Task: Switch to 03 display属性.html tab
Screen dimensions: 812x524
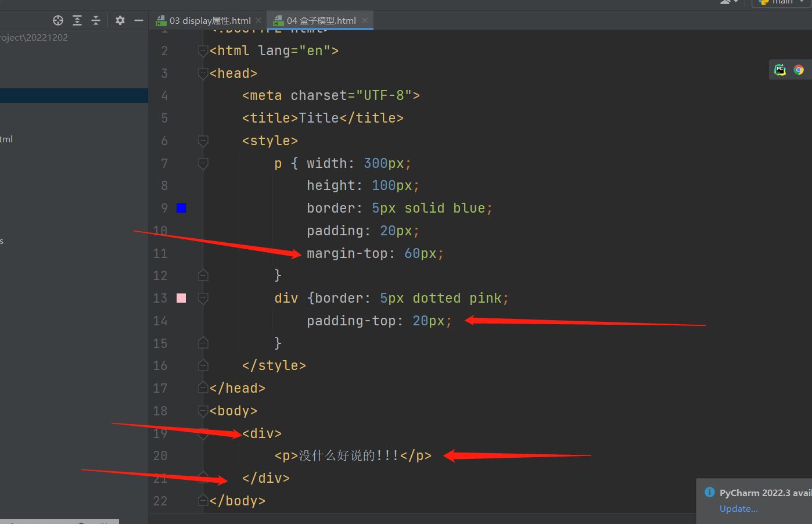Action: pyautogui.click(x=210, y=20)
